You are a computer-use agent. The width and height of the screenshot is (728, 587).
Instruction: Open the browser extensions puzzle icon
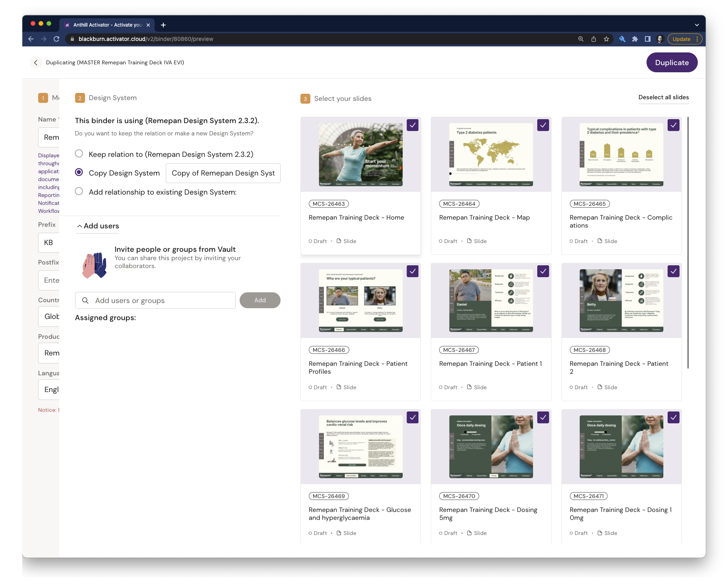pos(635,39)
